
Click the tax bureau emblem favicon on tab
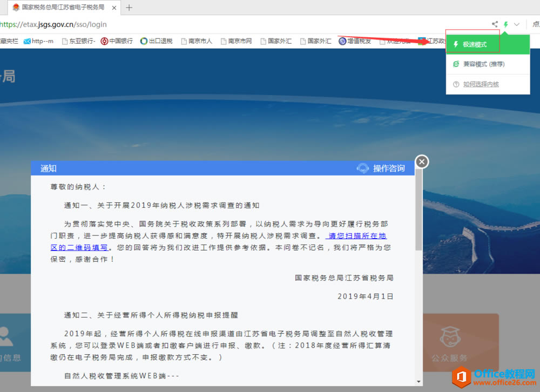[16, 7]
